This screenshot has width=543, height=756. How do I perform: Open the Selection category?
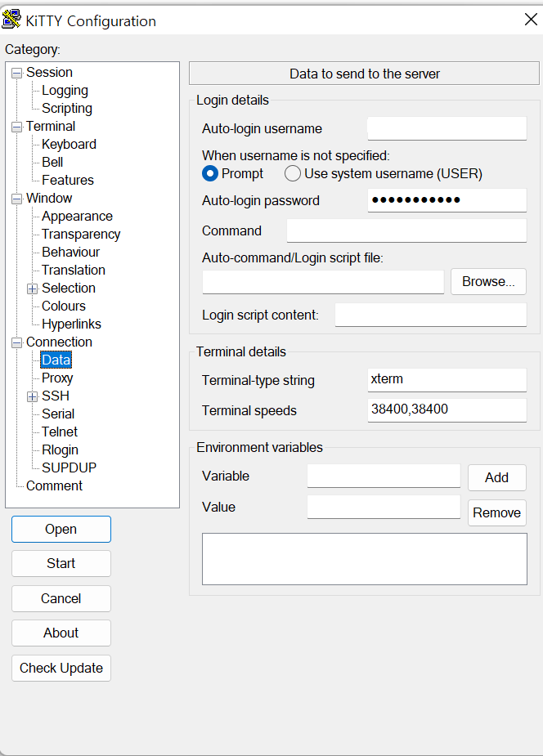(69, 288)
